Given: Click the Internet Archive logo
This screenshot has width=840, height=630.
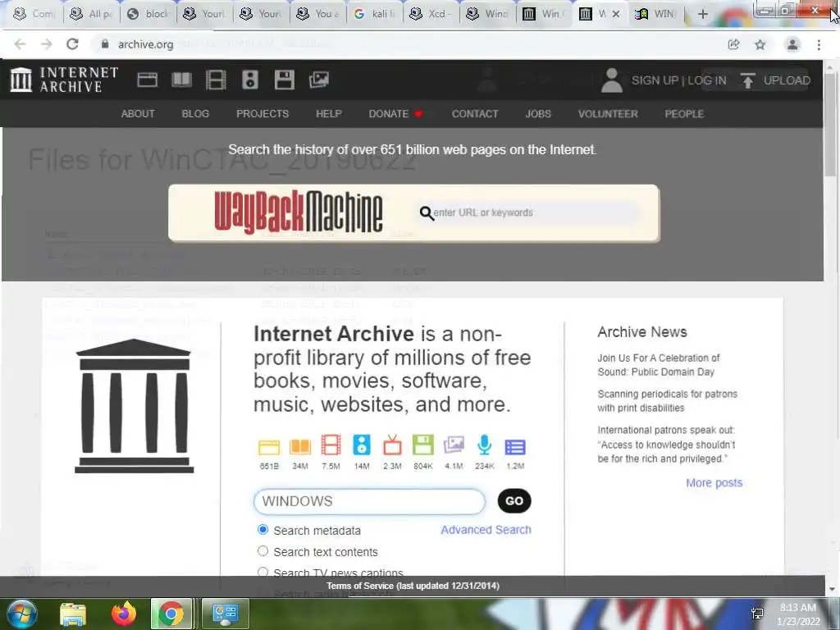Looking at the screenshot, I should click(x=64, y=80).
